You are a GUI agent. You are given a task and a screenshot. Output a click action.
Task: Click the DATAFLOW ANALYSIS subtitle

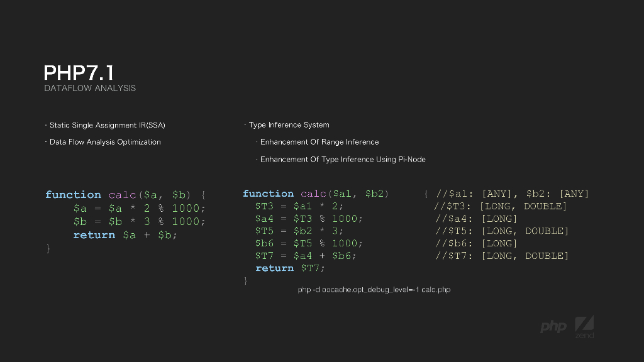pyautogui.click(x=90, y=88)
